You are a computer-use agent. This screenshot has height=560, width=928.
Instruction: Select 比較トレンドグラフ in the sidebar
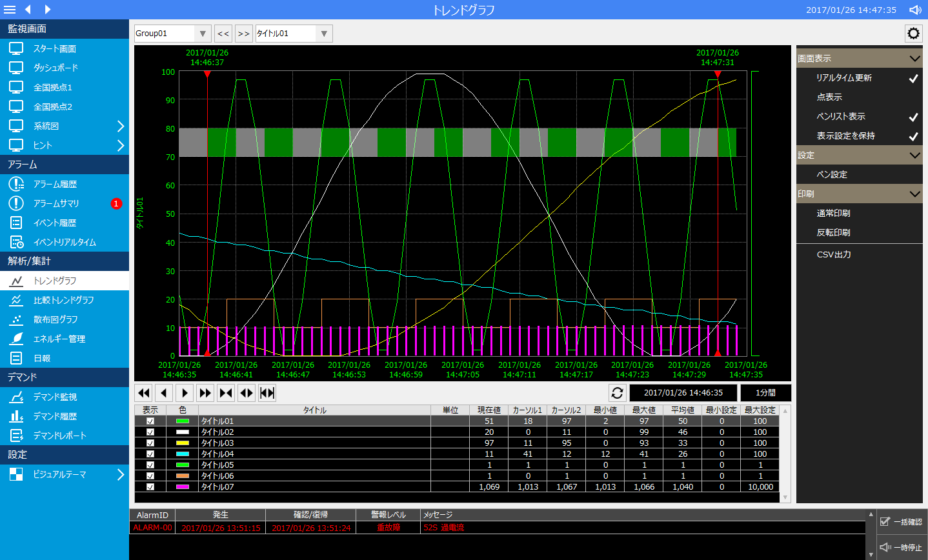coord(63,300)
